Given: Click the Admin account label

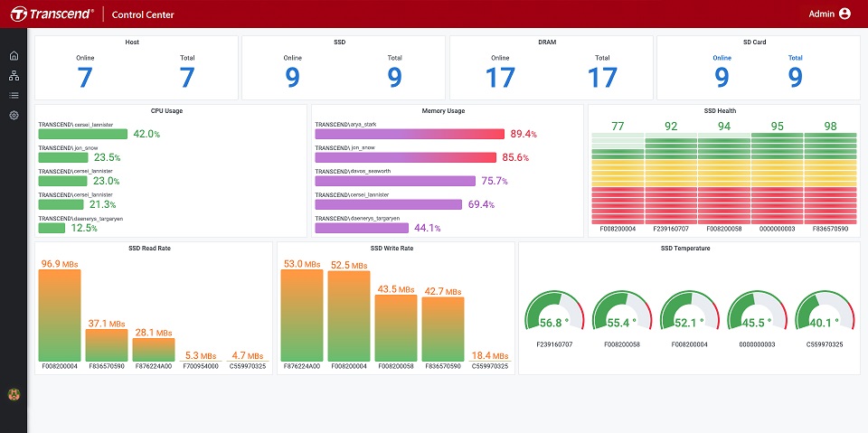Looking at the screenshot, I should (821, 14).
